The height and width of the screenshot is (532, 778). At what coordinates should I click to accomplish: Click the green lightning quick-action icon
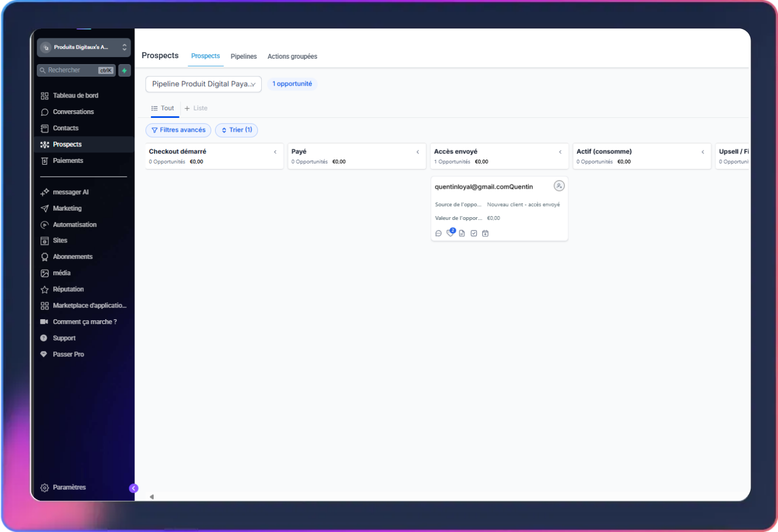click(x=125, y=70)
